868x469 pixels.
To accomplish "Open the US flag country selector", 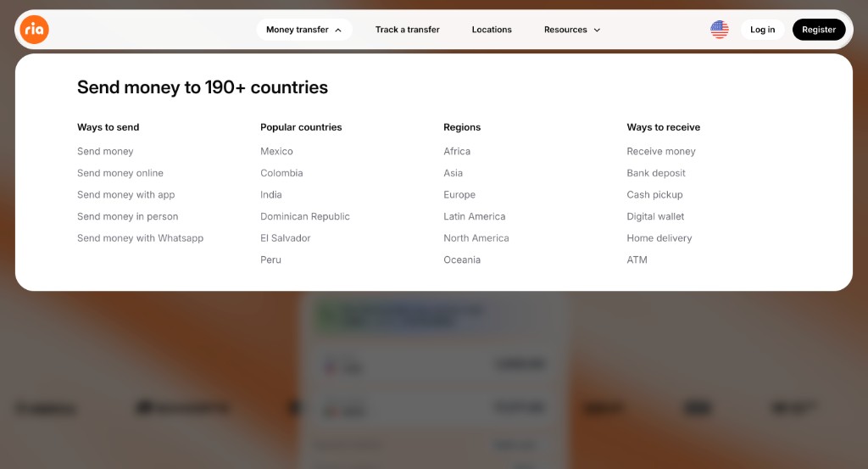I will point(719,30).
